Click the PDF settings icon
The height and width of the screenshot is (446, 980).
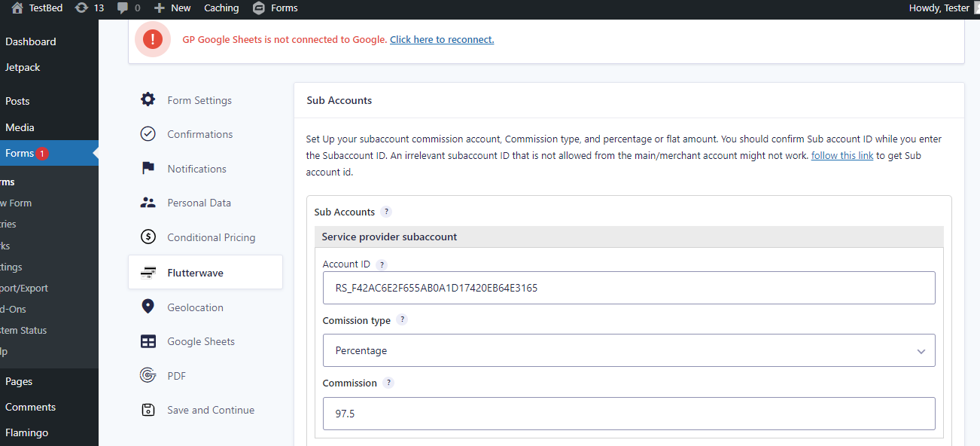pos(148,375)
